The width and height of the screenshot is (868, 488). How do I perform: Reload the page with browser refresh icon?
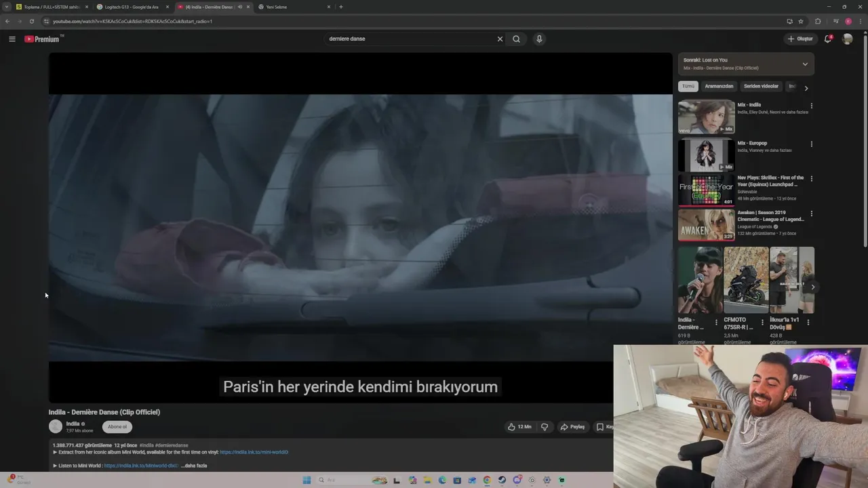[31, 21]
